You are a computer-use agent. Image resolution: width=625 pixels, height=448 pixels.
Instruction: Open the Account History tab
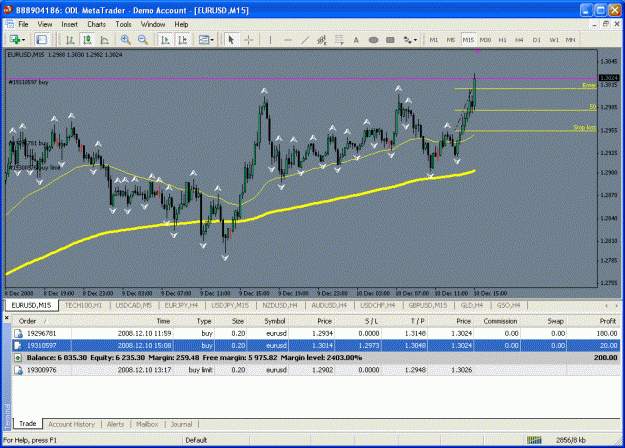pyautogui.click(x=72, y=424)
